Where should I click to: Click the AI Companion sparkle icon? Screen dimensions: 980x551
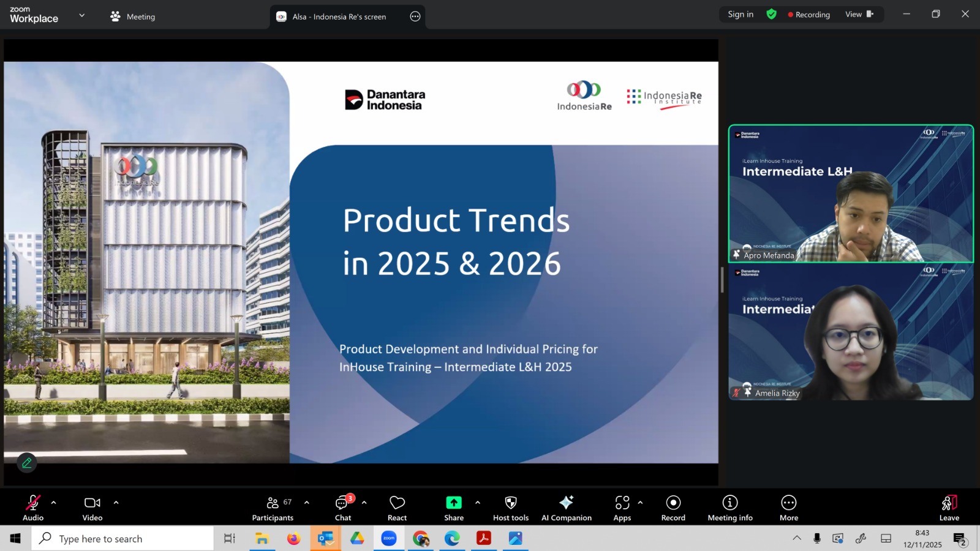pos(566,503)
